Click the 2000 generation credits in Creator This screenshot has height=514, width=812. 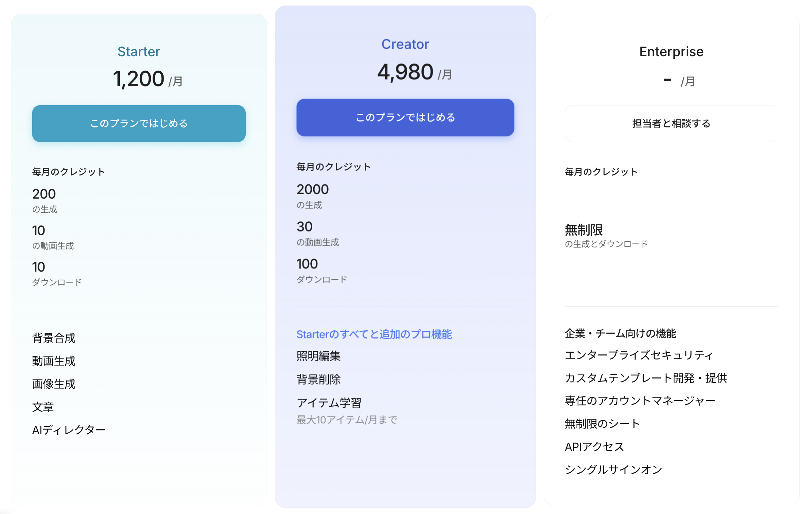313,189
